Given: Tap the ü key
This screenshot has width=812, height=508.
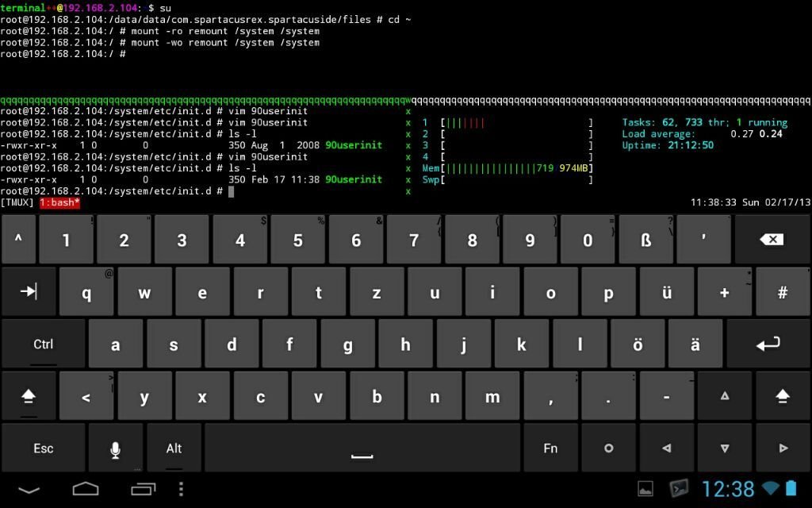Looking at the screenshot, I should [x=667, y=291].
